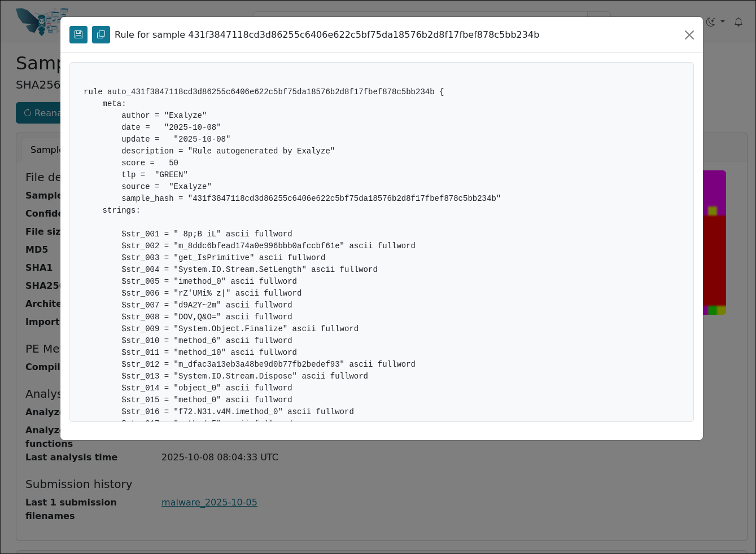
Task: Click the dialog title with the sample hash
Action: [327, 35]
